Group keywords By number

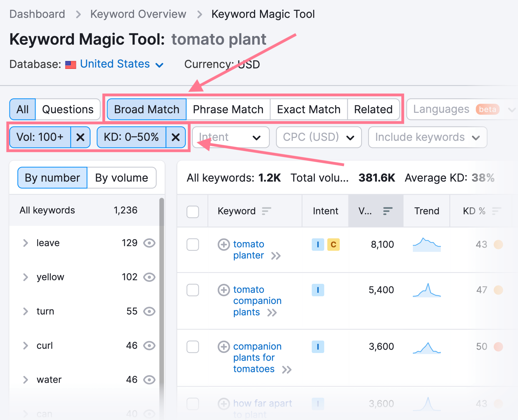pos(52,178)
